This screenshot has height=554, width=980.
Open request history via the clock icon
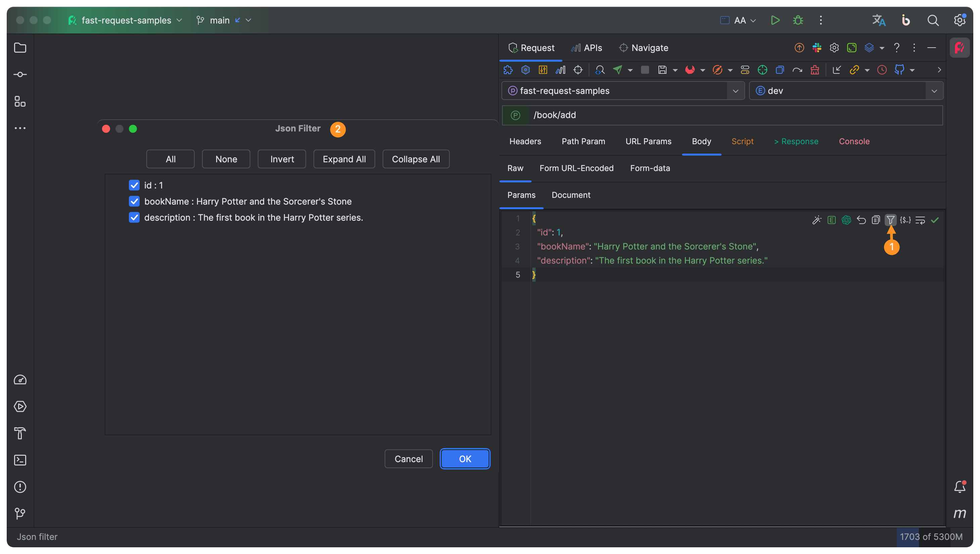pyautogui.click(x=882, y=70)
